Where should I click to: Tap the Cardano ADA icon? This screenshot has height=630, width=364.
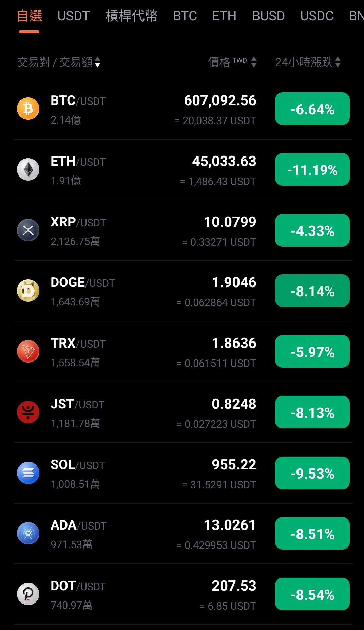click(x=28, y=534)
